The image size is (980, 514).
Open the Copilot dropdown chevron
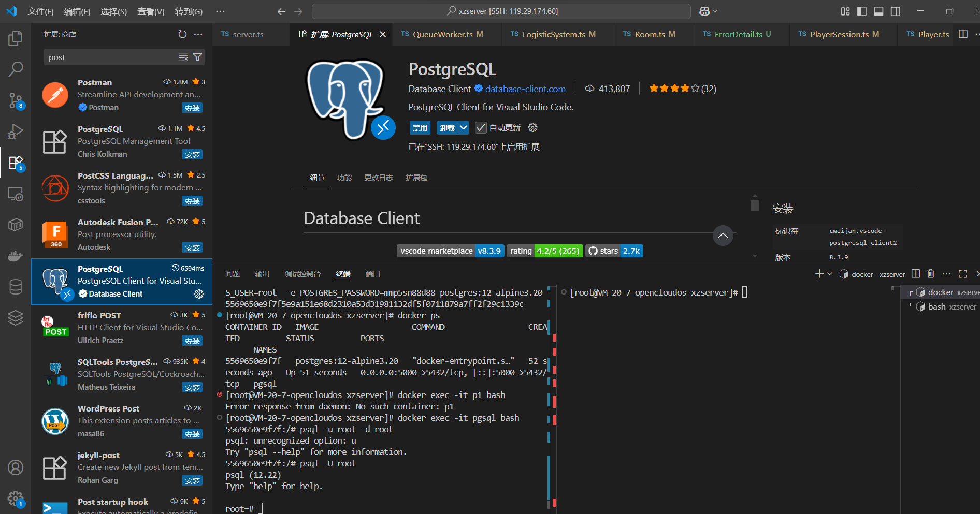pos(715,11)
